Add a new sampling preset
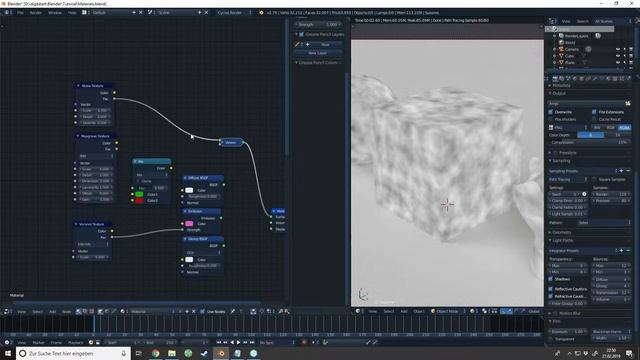 pos(621,171)
